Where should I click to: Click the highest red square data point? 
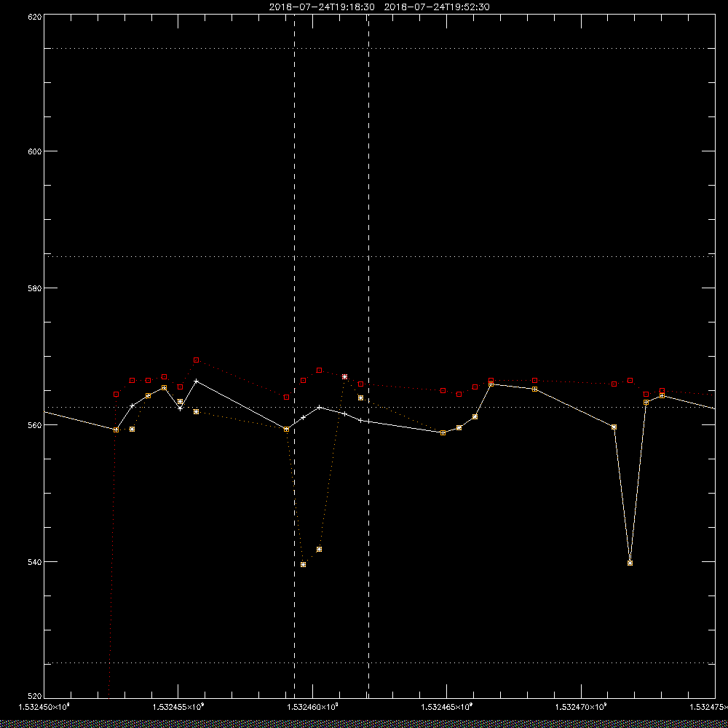pyautogui.click(x=196, y=360)
